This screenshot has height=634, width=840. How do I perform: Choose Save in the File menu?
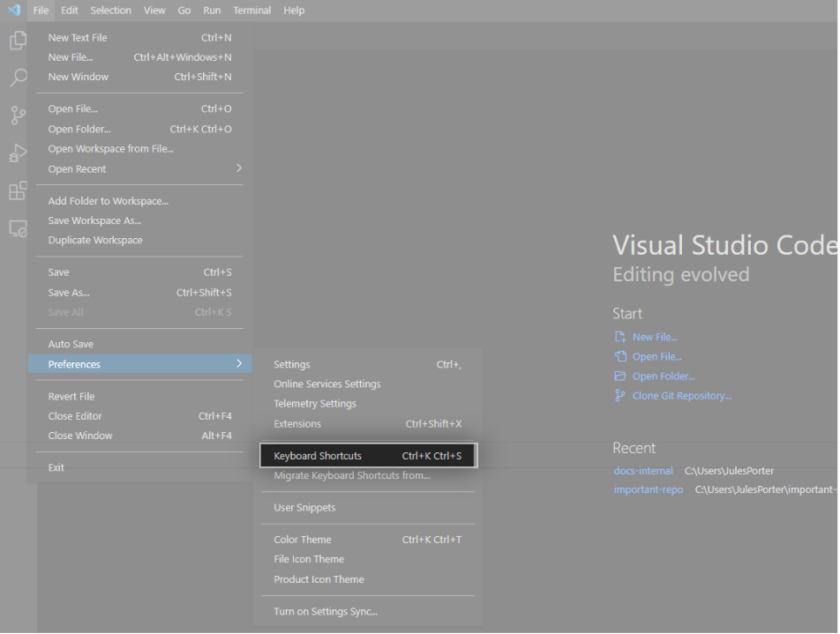tap(139, 272)
